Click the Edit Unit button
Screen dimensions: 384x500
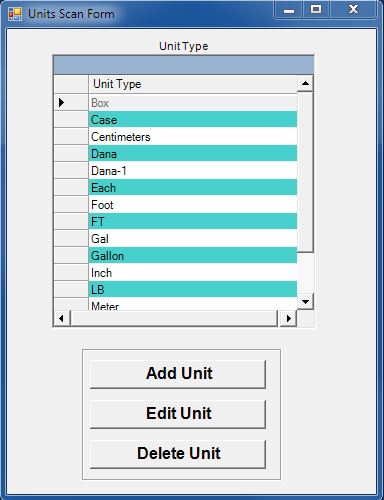178,414
